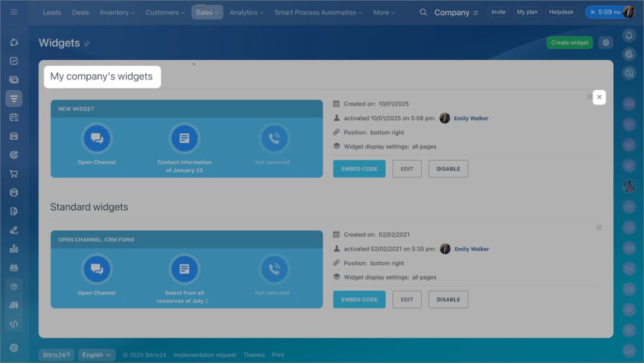Click the Bitrix24 footer button
Viewport: 644px width, 363px height.
pyautogui.click(x=56, y=355)
